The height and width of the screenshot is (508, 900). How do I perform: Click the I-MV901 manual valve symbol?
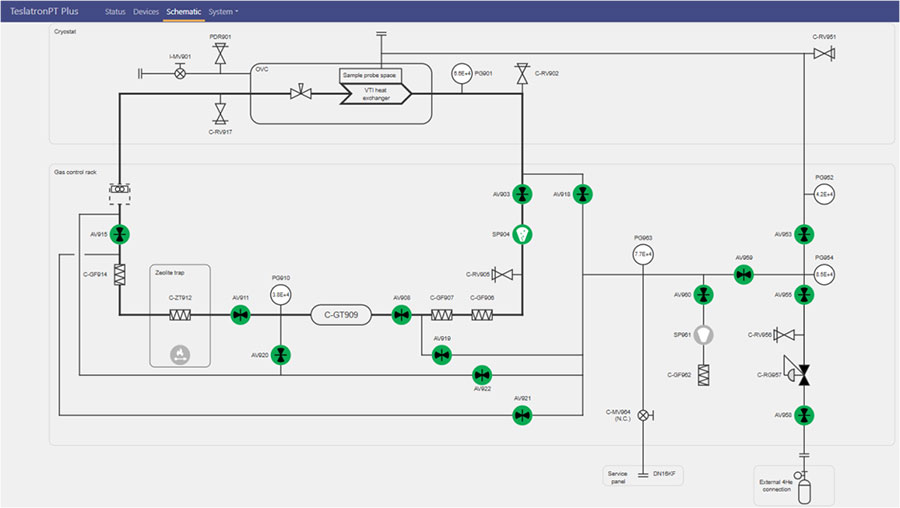[x=181, y=73]
